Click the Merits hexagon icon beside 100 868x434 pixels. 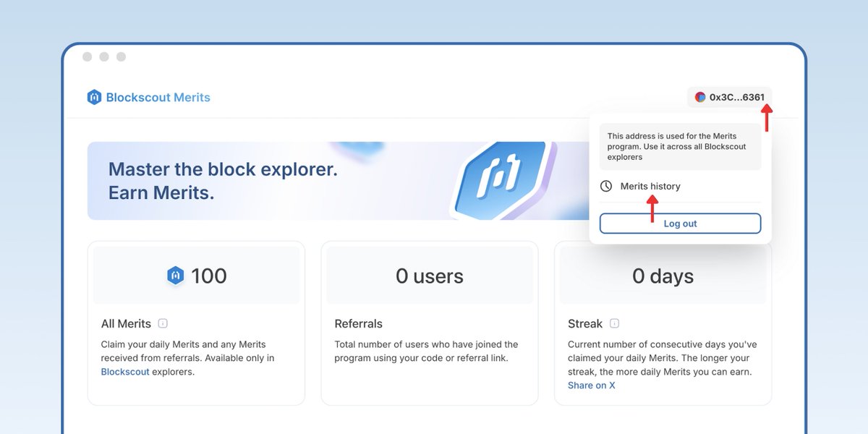coord(176,276)
